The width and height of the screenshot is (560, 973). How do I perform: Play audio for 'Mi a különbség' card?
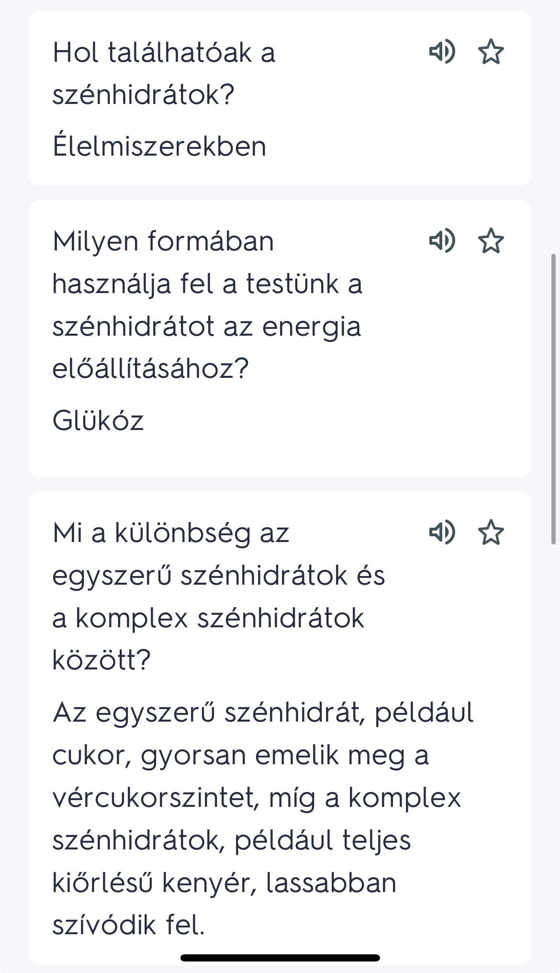click(442, 532)
